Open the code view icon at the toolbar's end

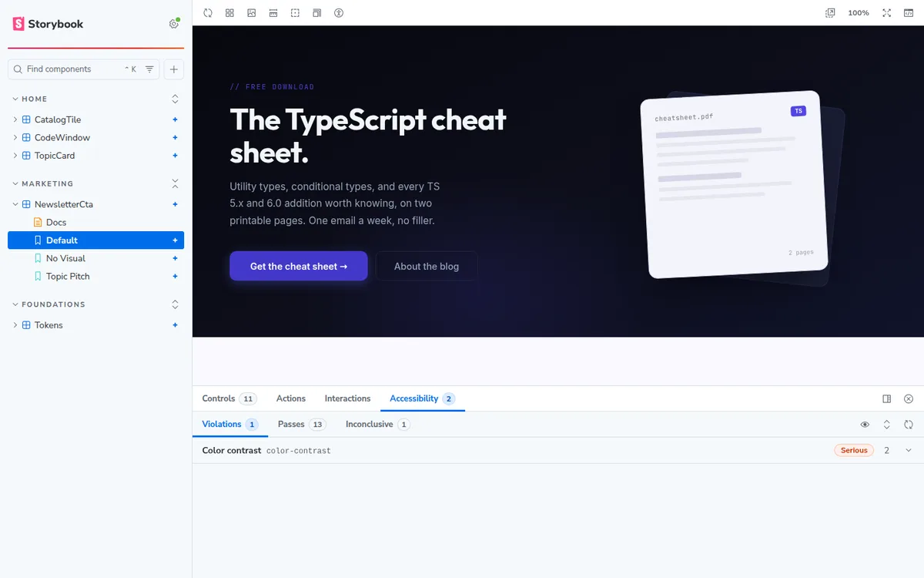(909, 13)
